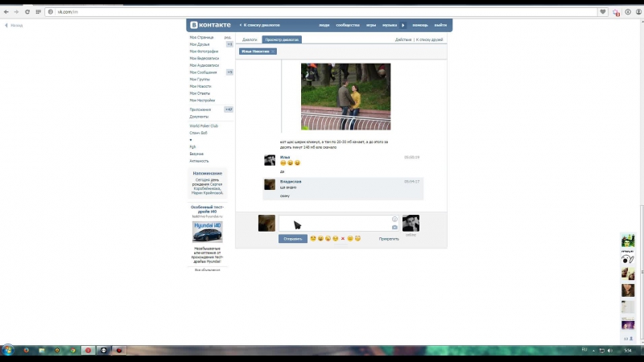Open Мои Видеозаписи in sidebar
Image resolution: width=644 pixels, height=362 pixels.
tap(204, 58)
